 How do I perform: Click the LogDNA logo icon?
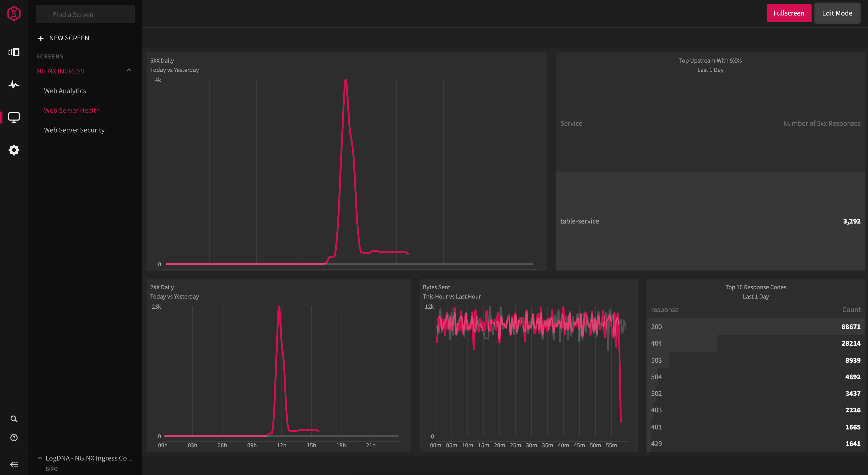(x=14, y=13)
